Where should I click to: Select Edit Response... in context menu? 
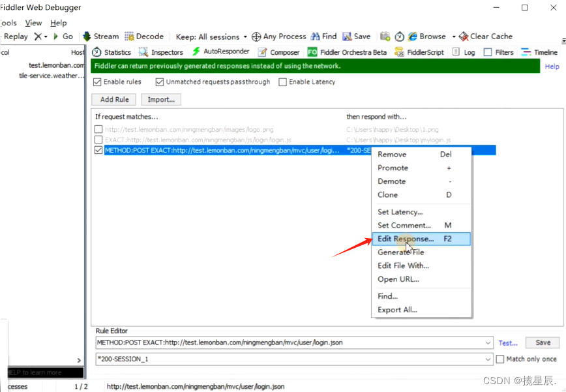(421, 239)
